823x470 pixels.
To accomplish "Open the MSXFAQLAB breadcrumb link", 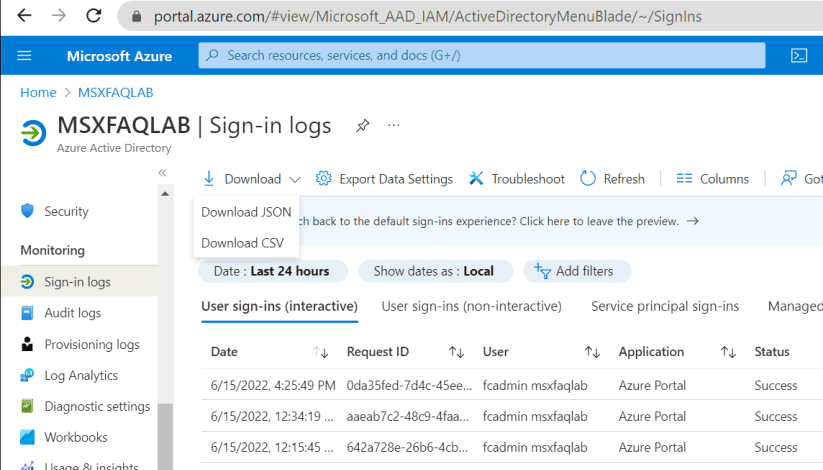I will pyautogui.click(x=115, y=92).
